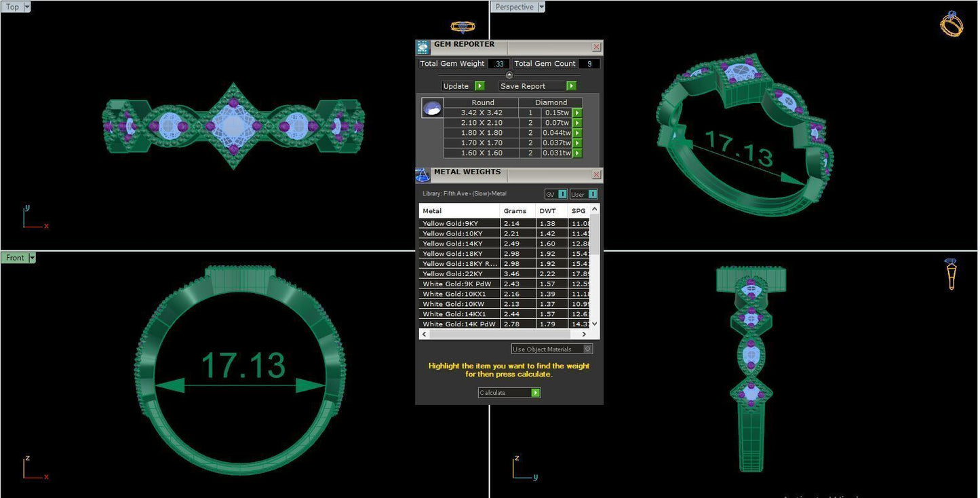Click the DWT column header
980x498 pixels.
(553, 211)
